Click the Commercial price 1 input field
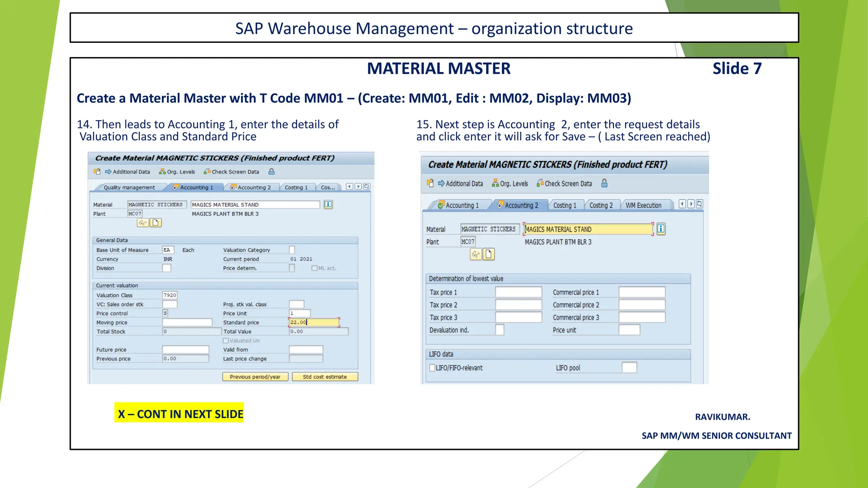The width and height of the screenshot is (868, 488). pos(642,292)
